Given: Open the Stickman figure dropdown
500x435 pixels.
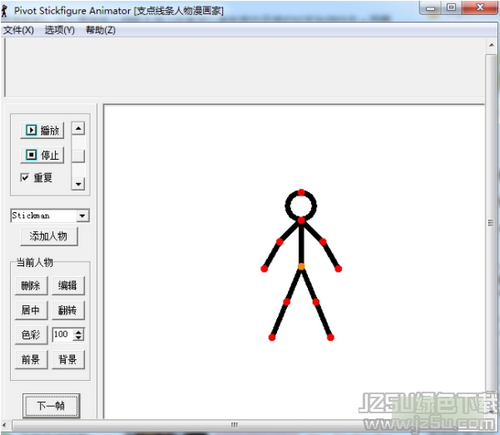Looking at the screenshot, I should [82, 216].
